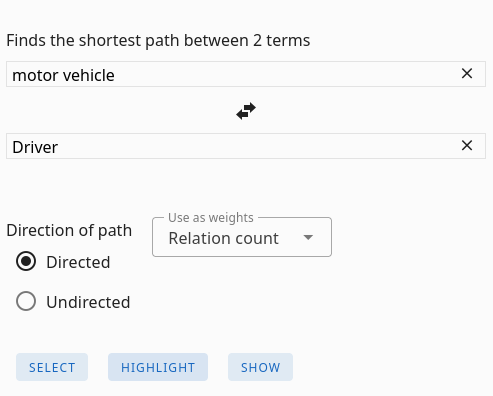Click the dropdown caret next to Relation count

click(x=308, y=237)
